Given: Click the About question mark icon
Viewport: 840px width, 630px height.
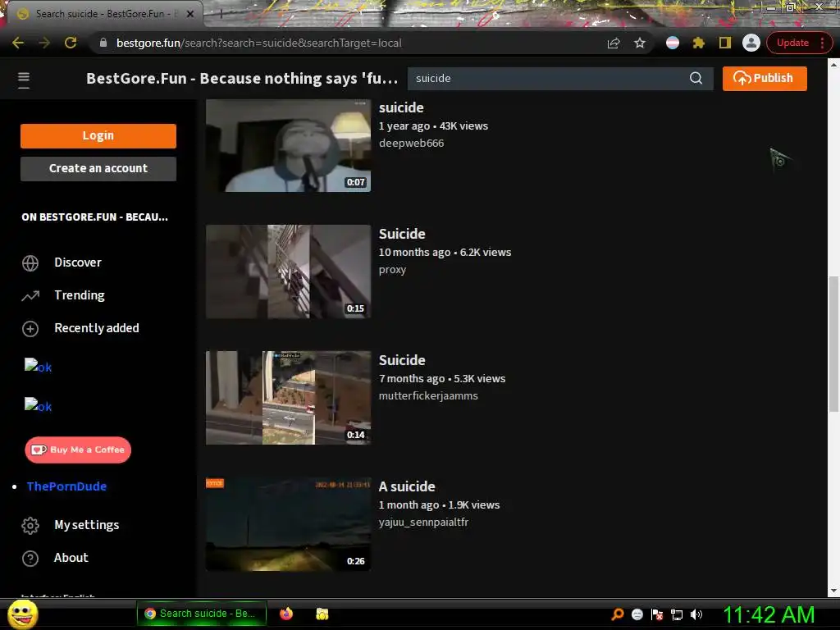Looking at the screenshot, I should pyautogui.click(x=30, y=558).
